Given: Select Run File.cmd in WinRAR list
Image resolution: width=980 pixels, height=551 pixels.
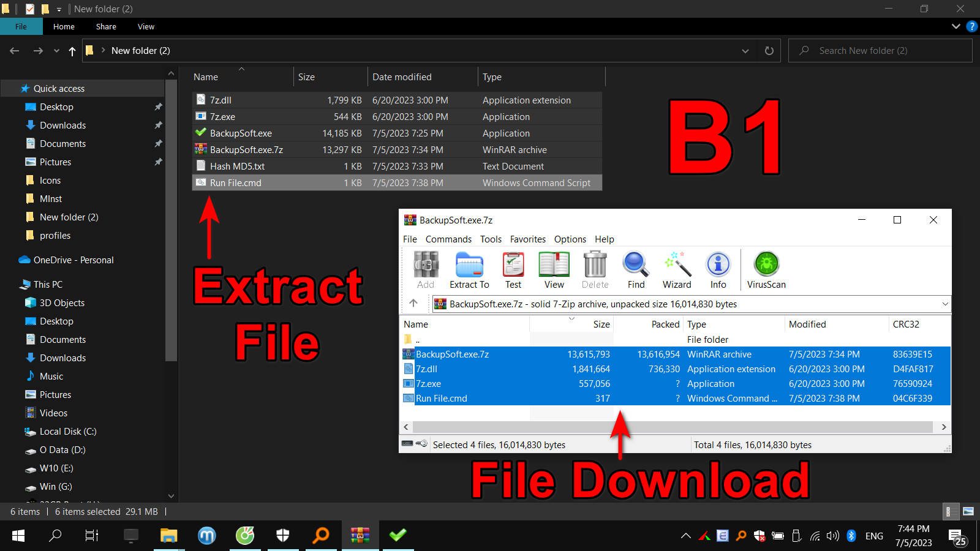Looking at the screenshot, I should coord(676,398).
